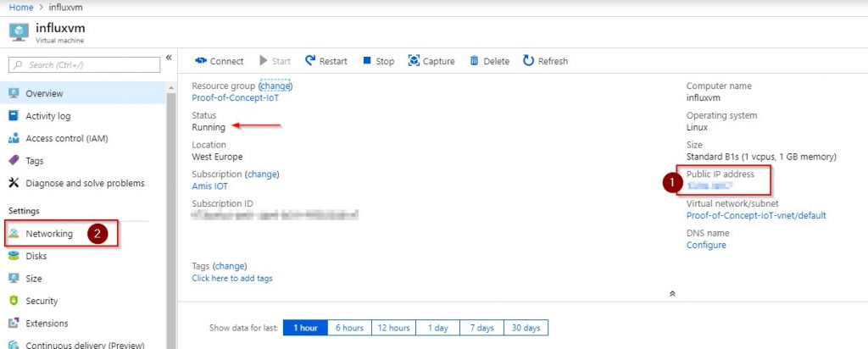Click change link next to Resource group
Image resolution: width=868 pixels, height=349 pixels.
point(275,86)
